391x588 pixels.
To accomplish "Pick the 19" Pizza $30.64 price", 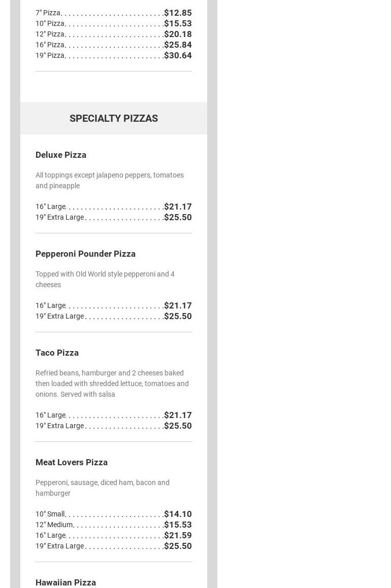I will coord(178,55).
